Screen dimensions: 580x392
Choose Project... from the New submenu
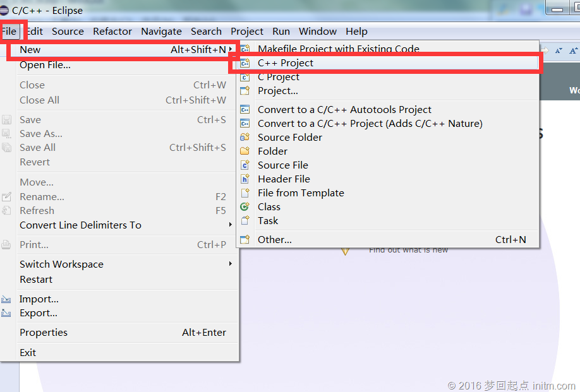(387, 91)
